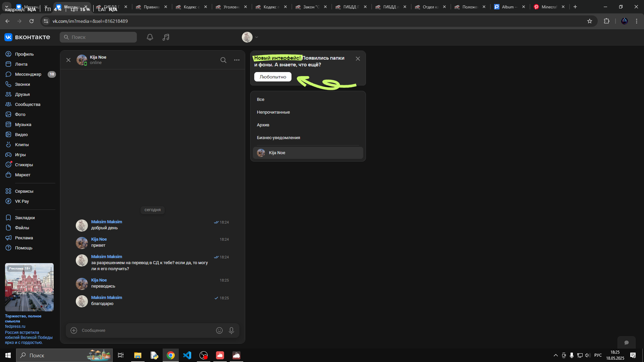Open the emoji picker smiley icon
This screenshot has height=362, width=644.
219,330
